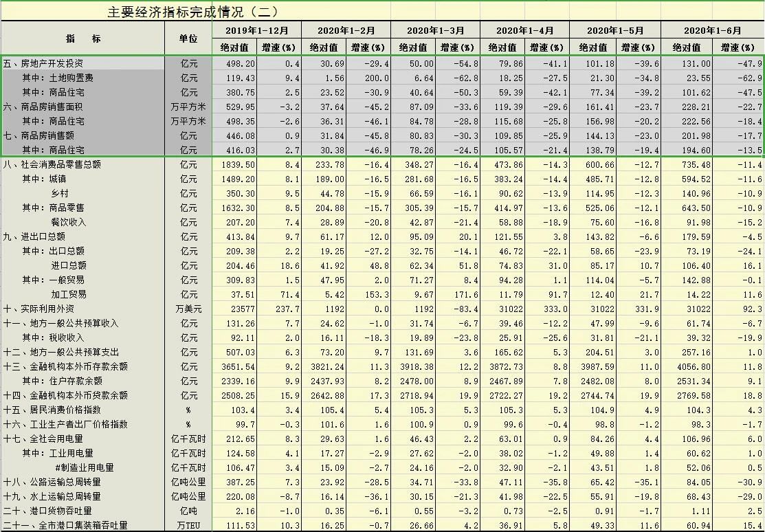The image size is (765, 532).
Task: Select the 2020年1-4月 period header
Action: click(524, 30)
